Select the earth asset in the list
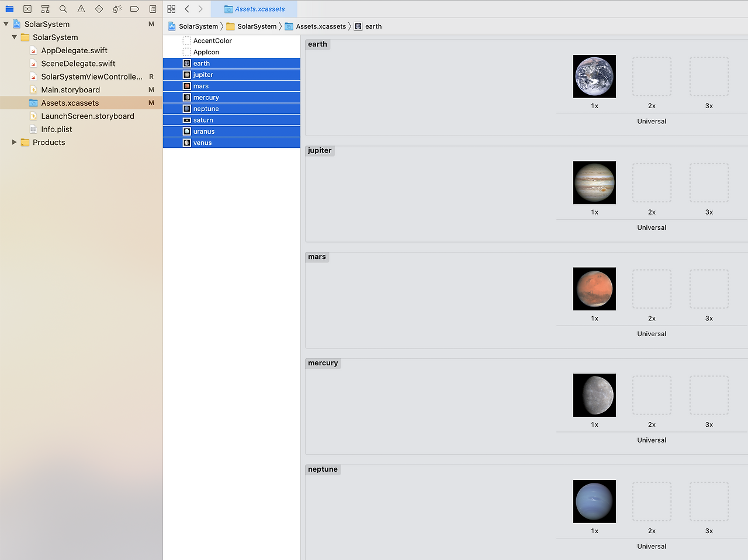 pyautogui.click(x=231, y=63)
